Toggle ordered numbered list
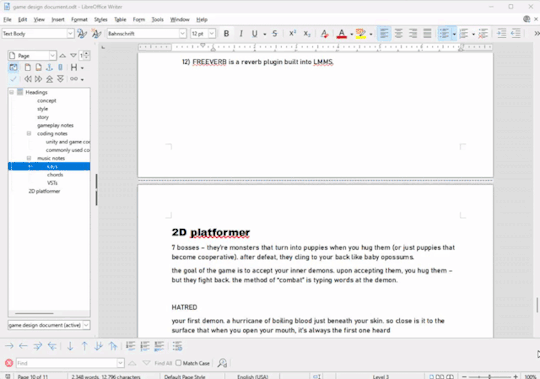This screenshot has width=540, height=379. point(464,33)
